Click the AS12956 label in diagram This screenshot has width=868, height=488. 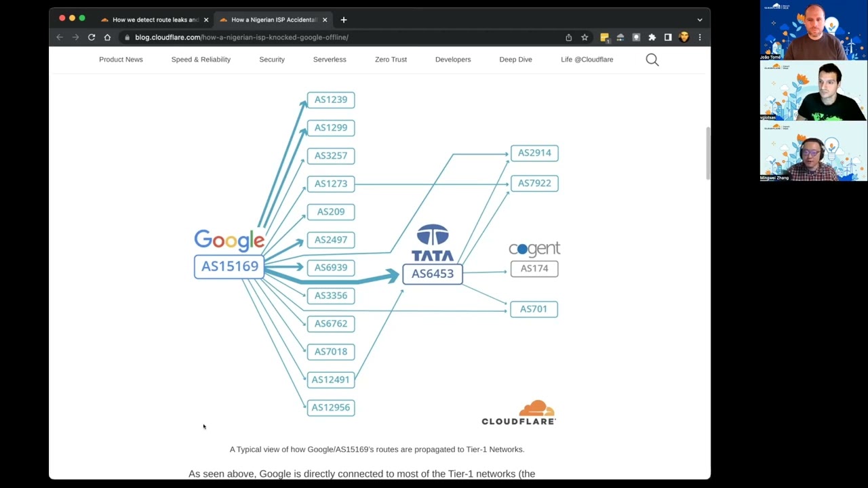click(331, 407)
